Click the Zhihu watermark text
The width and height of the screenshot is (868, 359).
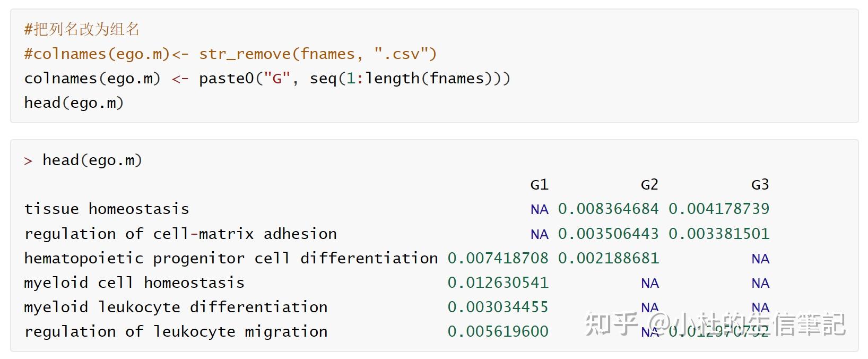tap(714, 324)
